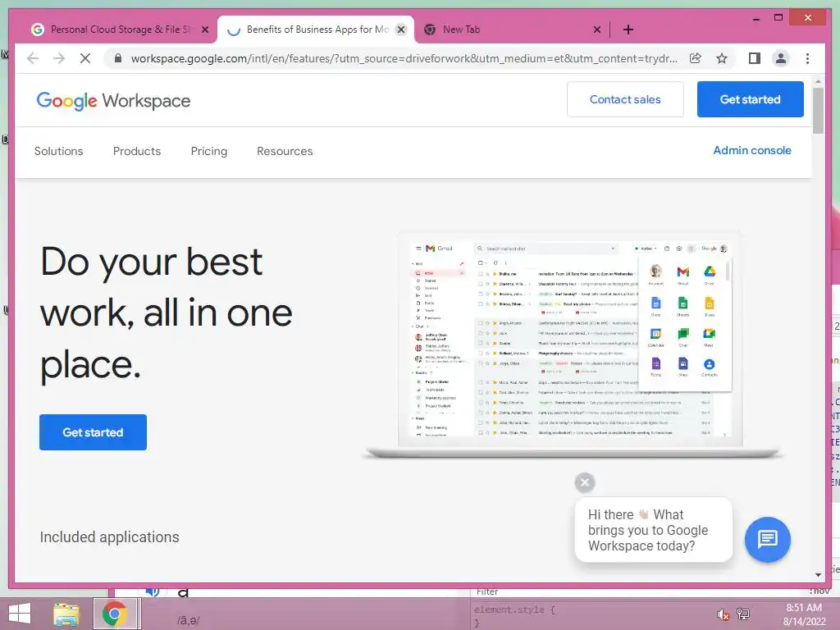Click the URL in the address bar
Viewport: 840px width, 630px height.
tap(404, 58)
